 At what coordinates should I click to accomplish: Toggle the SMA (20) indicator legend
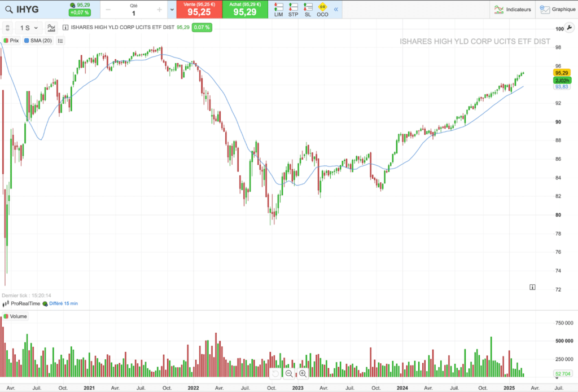(x=38, y=41)
